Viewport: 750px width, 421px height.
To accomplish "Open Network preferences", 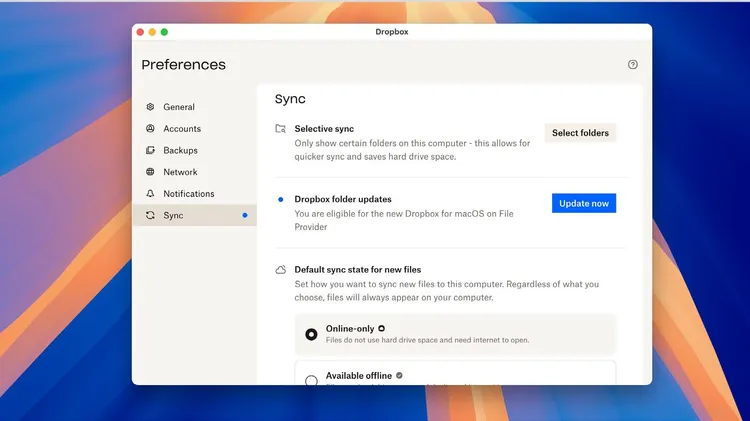I will 194,172.
